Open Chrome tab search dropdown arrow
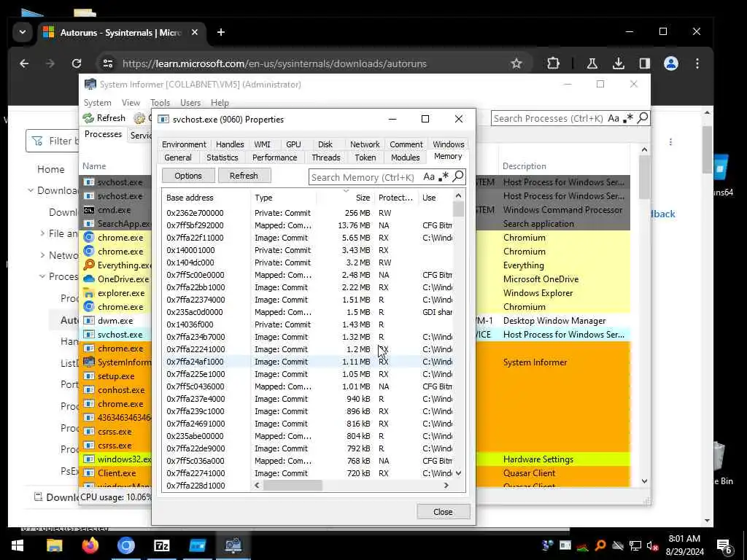The height and width of the screenshot is (560, 747). click(x=23, y=32)
